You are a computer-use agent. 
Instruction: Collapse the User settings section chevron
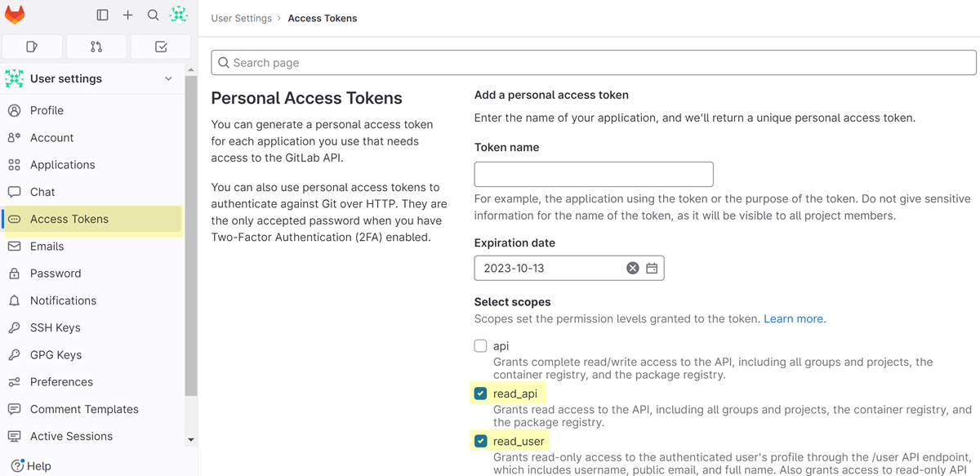(x=169, y=79)
